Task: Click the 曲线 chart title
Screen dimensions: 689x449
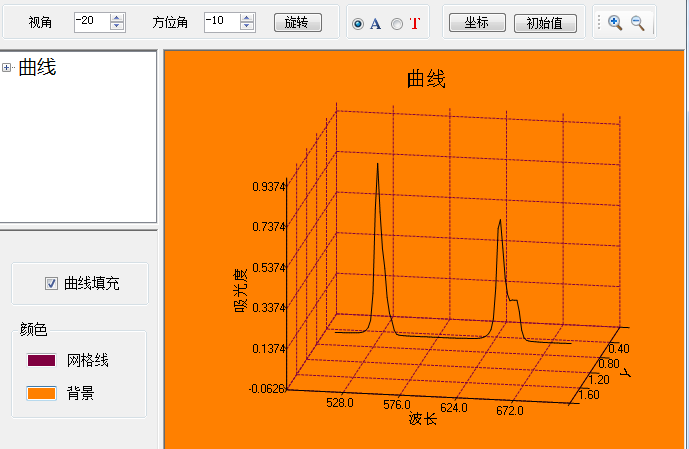Action: point(426,79)
